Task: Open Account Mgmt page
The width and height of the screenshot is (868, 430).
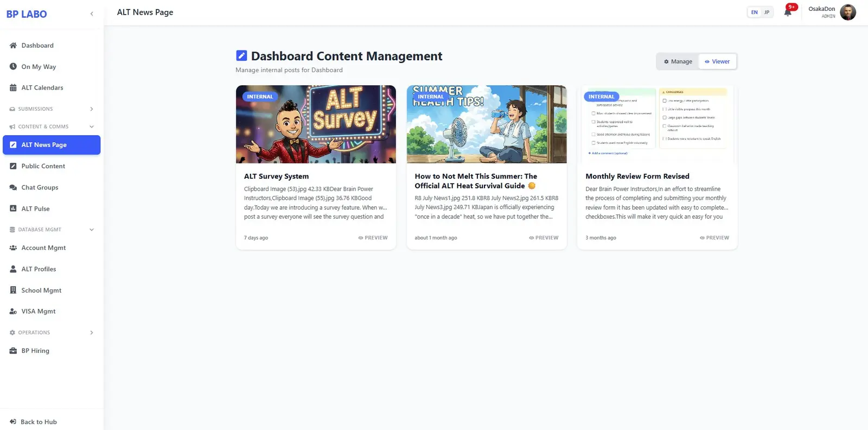Action: pyautogui.click(x=52, y=248)
